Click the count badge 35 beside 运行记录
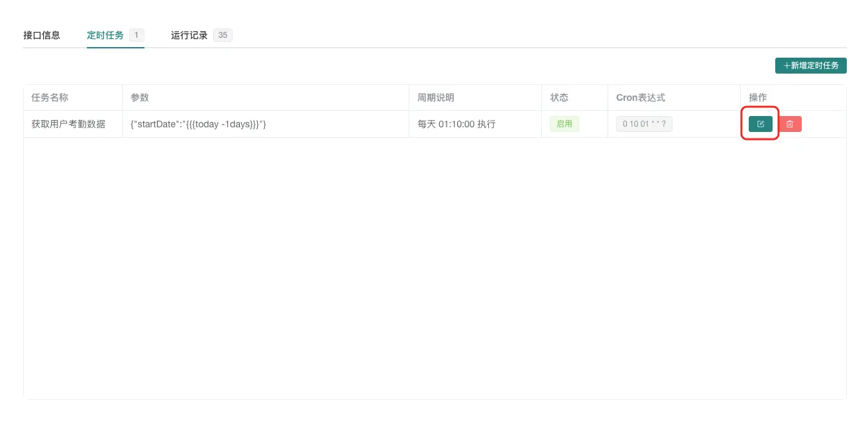Image resolution: width=868 pixels, height=421 pixels. (x=223, y=35)
